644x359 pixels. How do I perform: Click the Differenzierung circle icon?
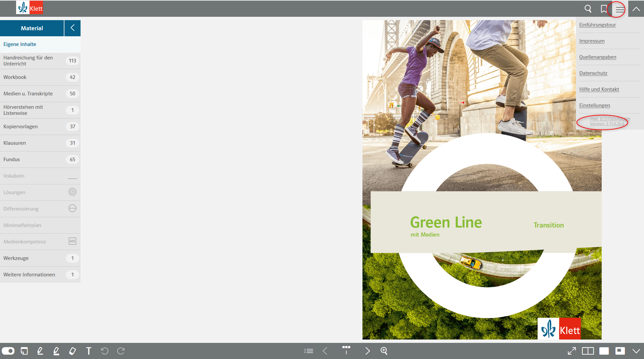tap(72, 208)
